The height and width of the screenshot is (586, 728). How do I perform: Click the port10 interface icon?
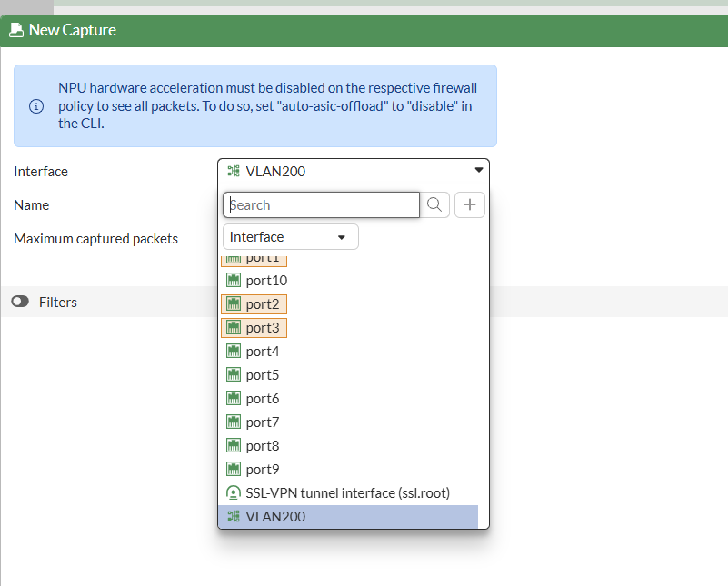point(234,281)
